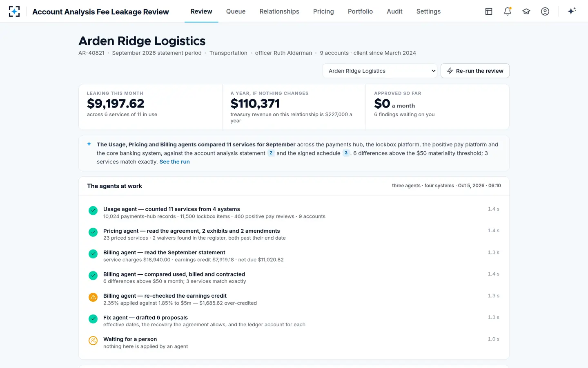The width and height of the screenshot is (588, 368).
Task: Click the sparkle icon in the summary box
Action: pos(89,144)
